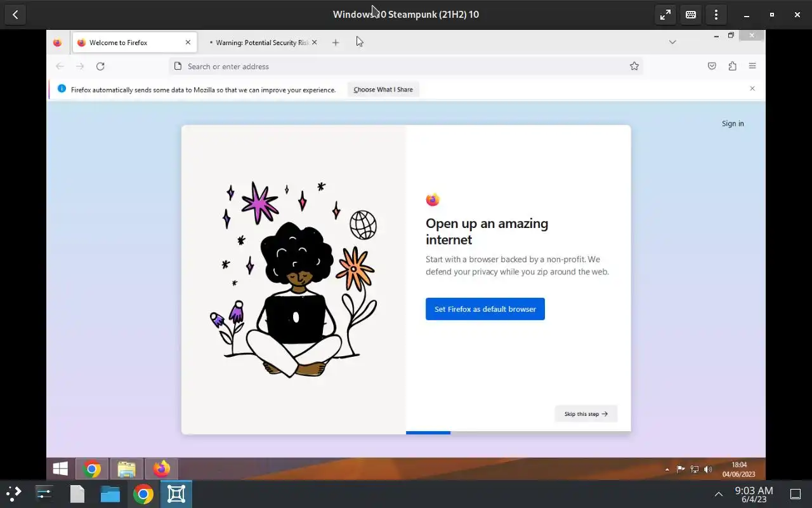
Task: Click the flag icon in Windows tray
Action: 681,470
